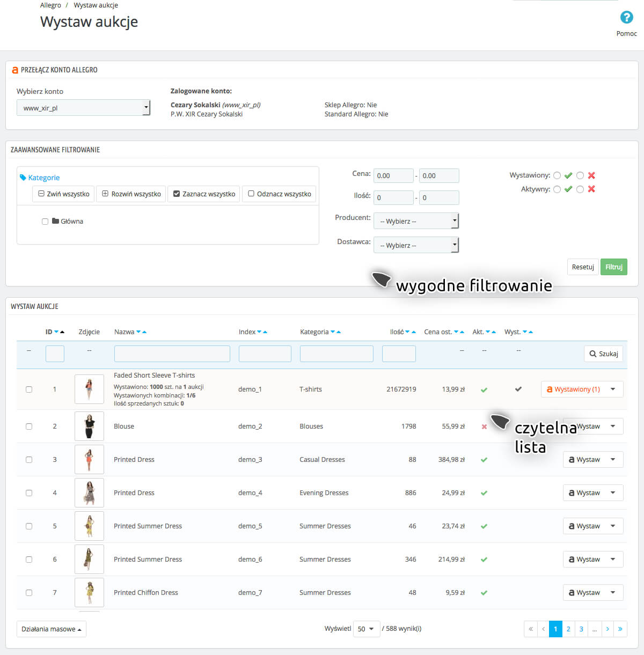Select Aktywny no radio button
This screenshot has width=644, height=655.
580,189
